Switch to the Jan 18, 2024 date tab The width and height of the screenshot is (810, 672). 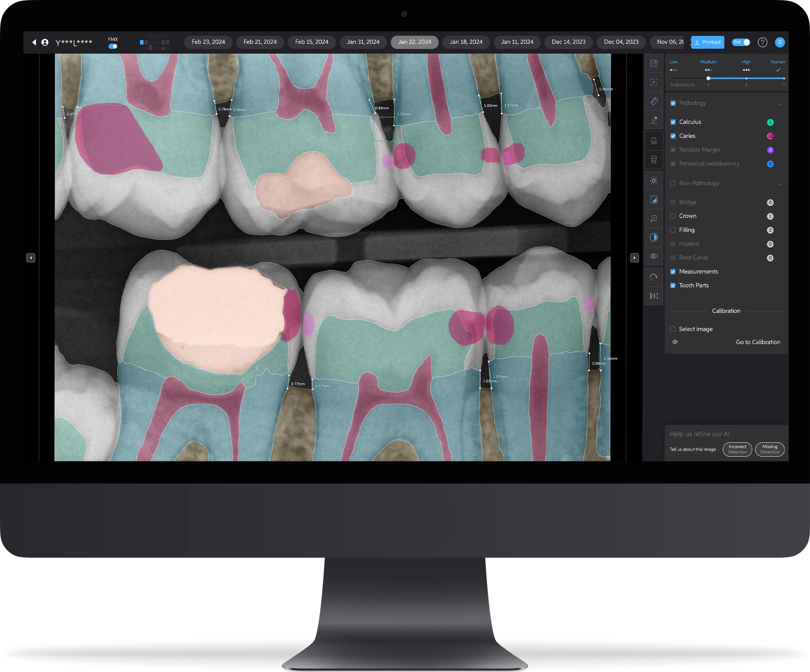tap(466, 42)
